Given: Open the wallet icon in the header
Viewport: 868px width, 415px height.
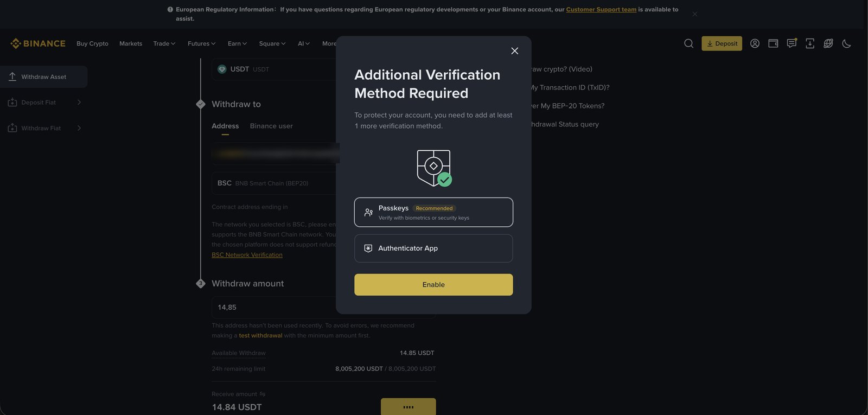Looking at the screenshot, I should pos(773,43).
